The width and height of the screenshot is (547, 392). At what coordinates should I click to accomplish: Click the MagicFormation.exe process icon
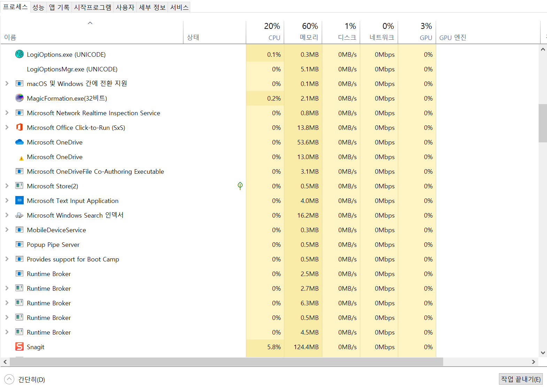[20, 98]
